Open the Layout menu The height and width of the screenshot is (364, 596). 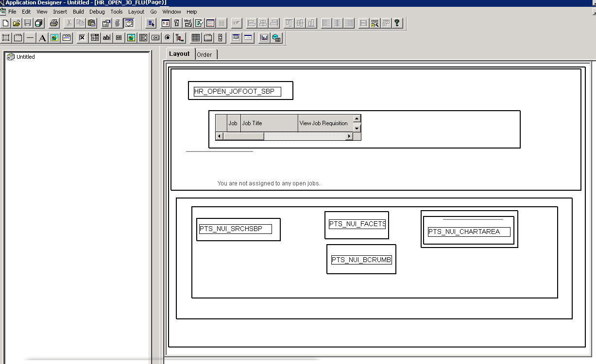click(136, 12)
